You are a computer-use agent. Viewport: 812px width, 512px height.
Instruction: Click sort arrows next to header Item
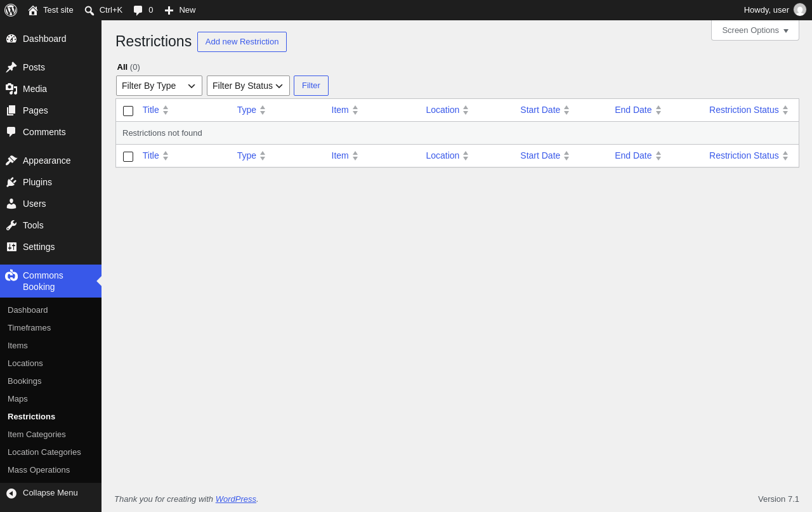355,110
